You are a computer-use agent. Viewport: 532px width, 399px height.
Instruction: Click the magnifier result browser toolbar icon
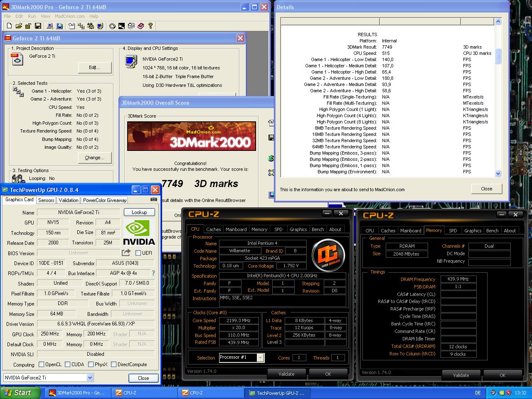[59, 26]
